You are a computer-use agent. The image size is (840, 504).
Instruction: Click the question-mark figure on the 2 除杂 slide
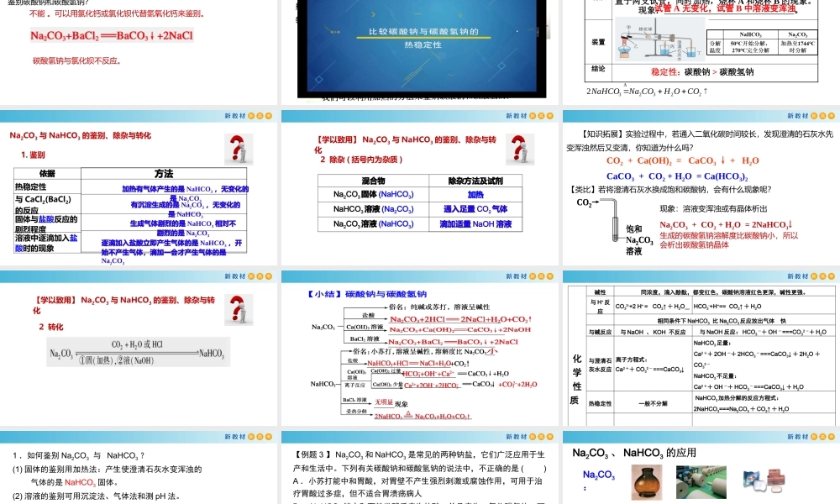point(520,150)
